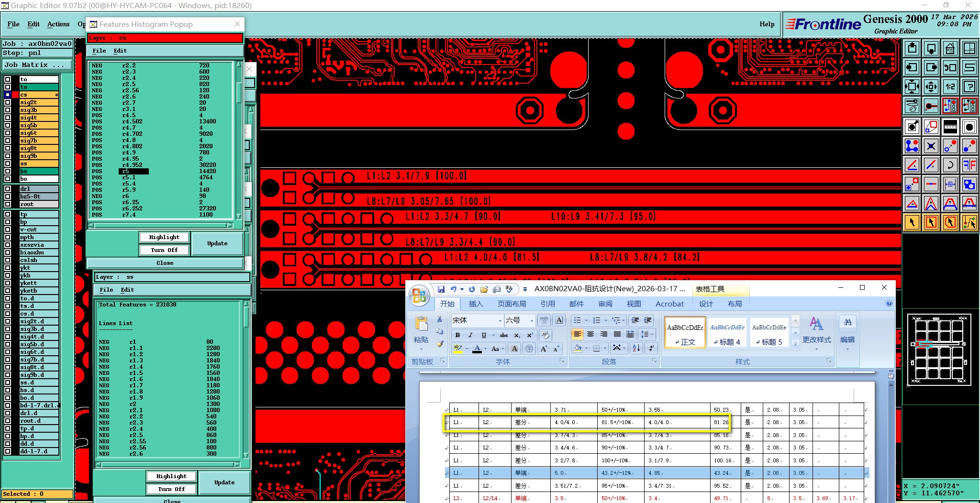Select the plain arrow pointer select tool

912,222
